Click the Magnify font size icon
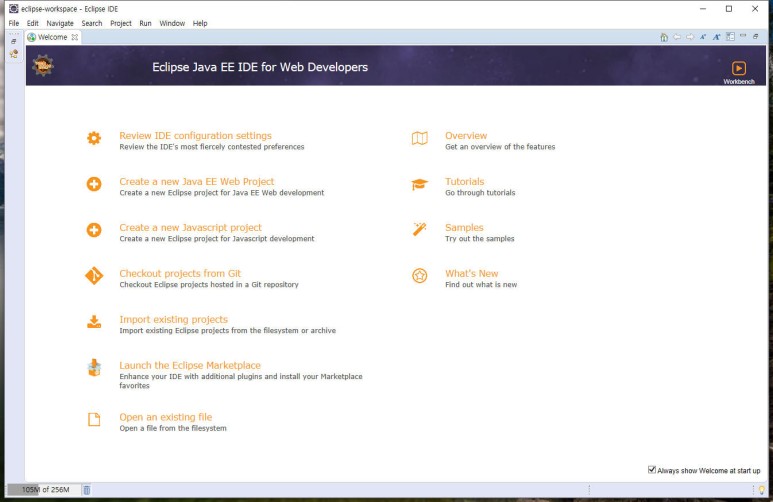Viewport: 773px width, 502px height. 716,37
